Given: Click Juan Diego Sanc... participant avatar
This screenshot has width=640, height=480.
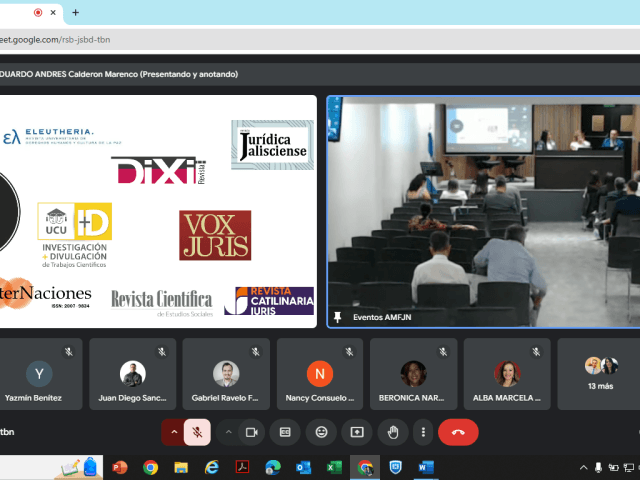Looking at the screenshot, I should pos(133,373).
